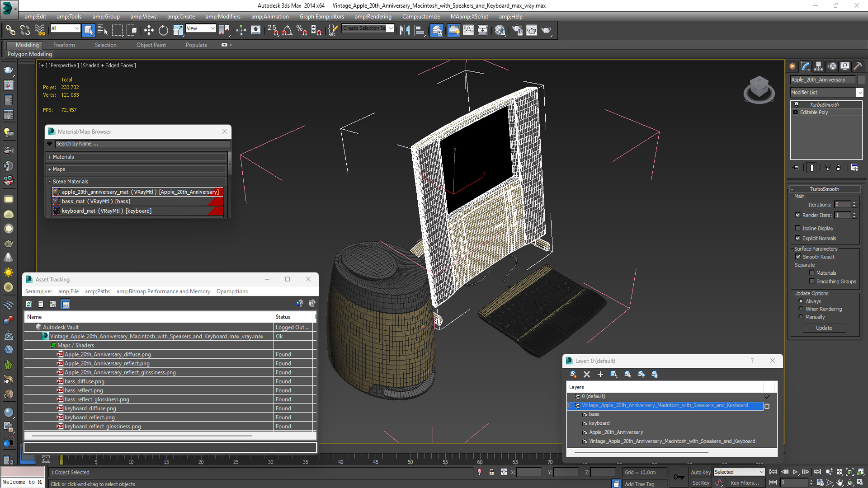Enable Separate by Materials checkbox
This screenshot has height=488, width=868.
(811, 273)
